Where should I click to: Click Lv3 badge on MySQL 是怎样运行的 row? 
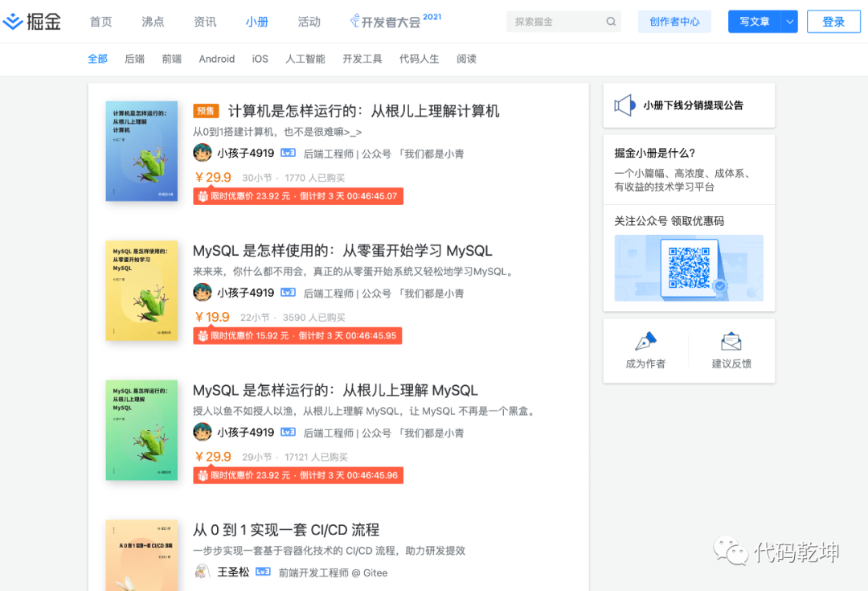point(288,432)
